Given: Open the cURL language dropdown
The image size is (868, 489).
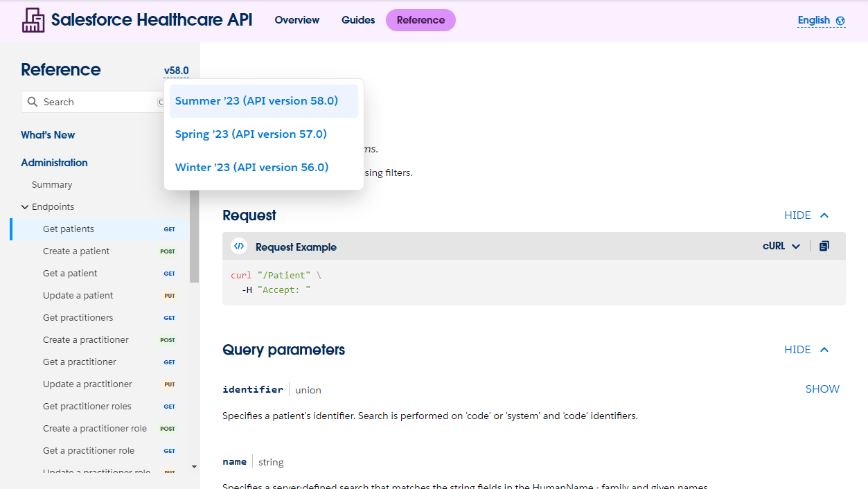Looking at the screenshot, I should (781, 246).
